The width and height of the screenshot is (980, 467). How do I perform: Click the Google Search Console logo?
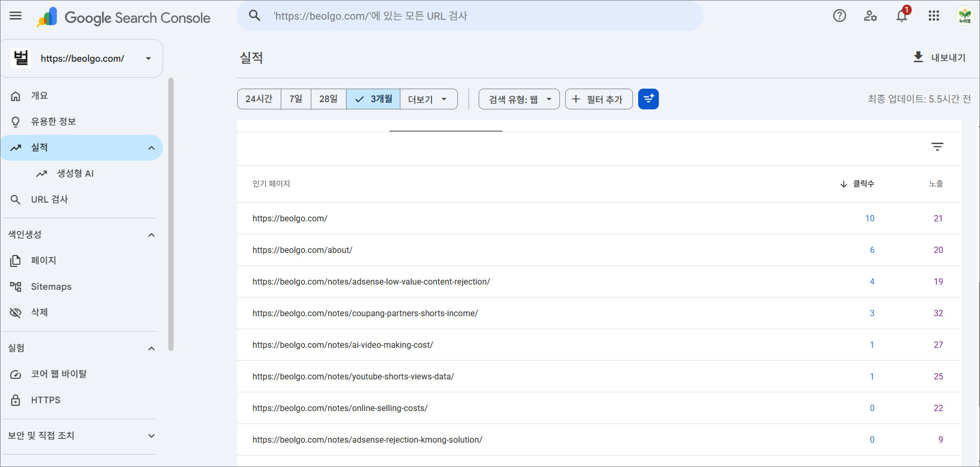click(123, 17)
